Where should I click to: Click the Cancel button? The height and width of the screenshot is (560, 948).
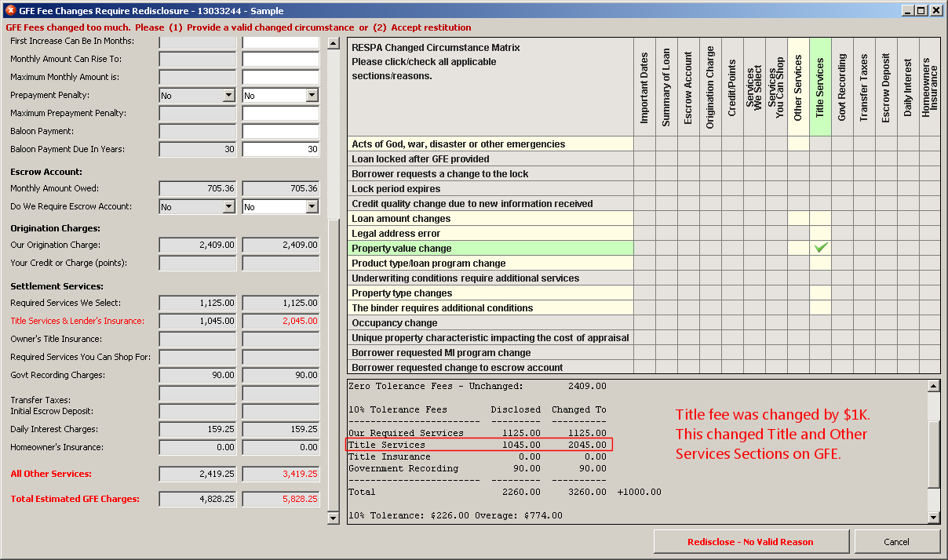(897, 541)
